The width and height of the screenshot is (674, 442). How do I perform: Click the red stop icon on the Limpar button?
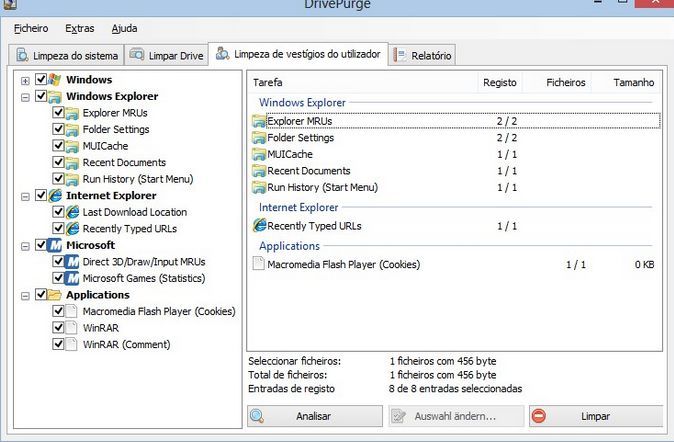coord(539,416)
